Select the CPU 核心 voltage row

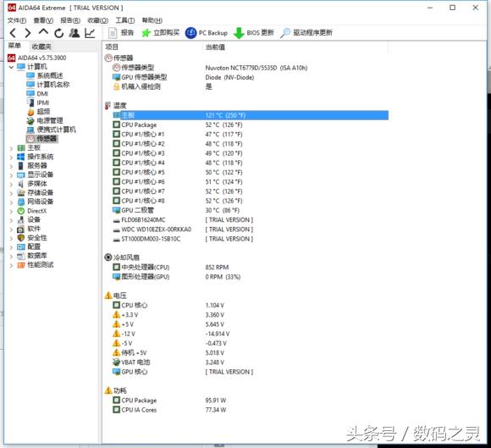pyautogui.click(x=251, y=305)
